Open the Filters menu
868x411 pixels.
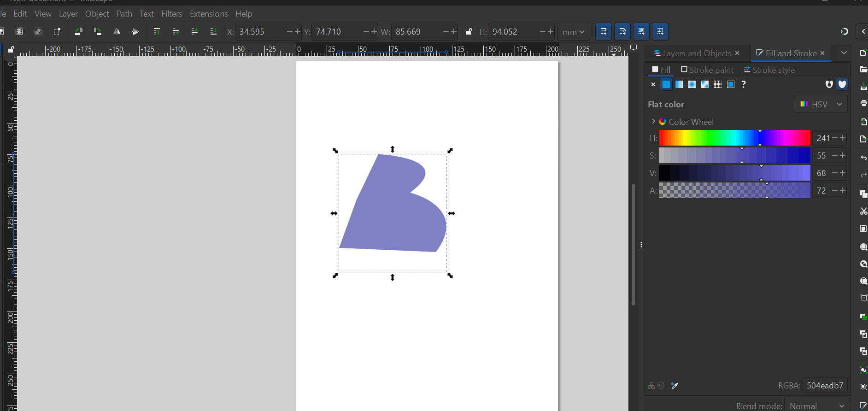[171, 14]
